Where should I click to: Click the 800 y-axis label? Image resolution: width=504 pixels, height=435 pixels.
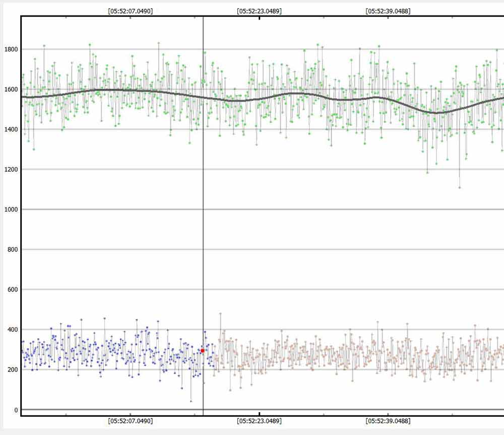point(12,250)
